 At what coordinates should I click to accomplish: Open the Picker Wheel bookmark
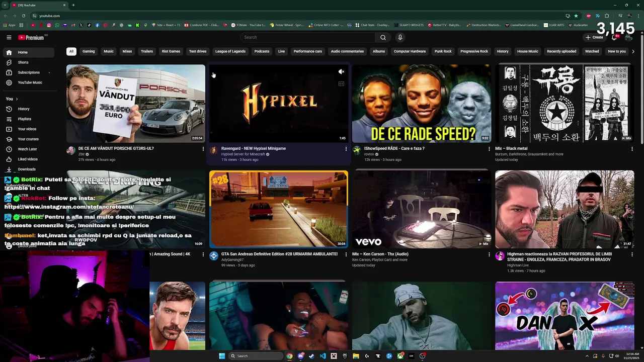pos(287,25)
